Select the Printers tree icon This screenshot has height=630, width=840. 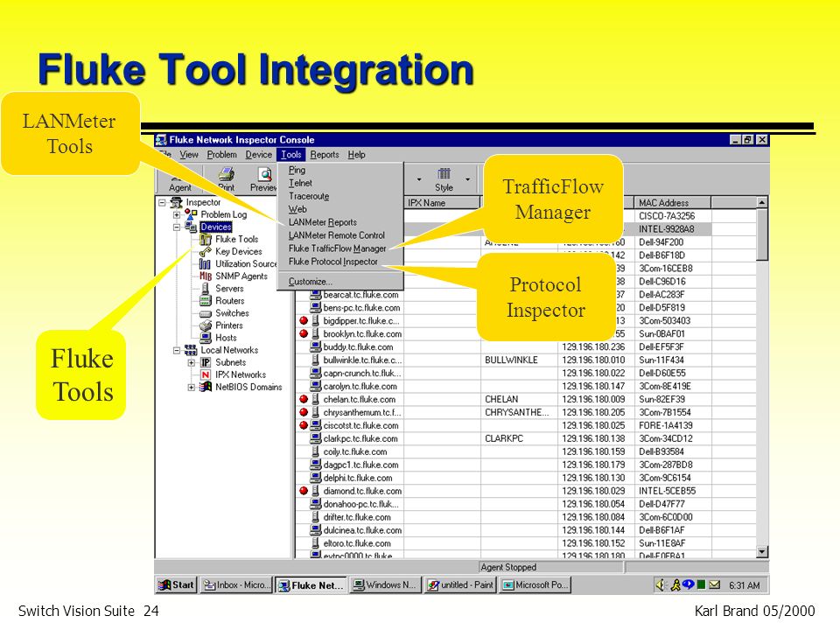coord(206,325)
